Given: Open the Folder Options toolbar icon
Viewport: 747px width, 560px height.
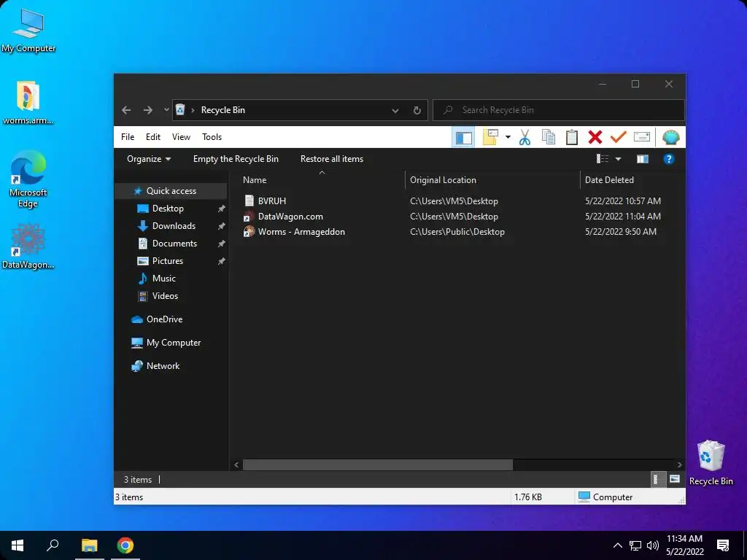Looking at the screenshot, I should tap(490, 137).
